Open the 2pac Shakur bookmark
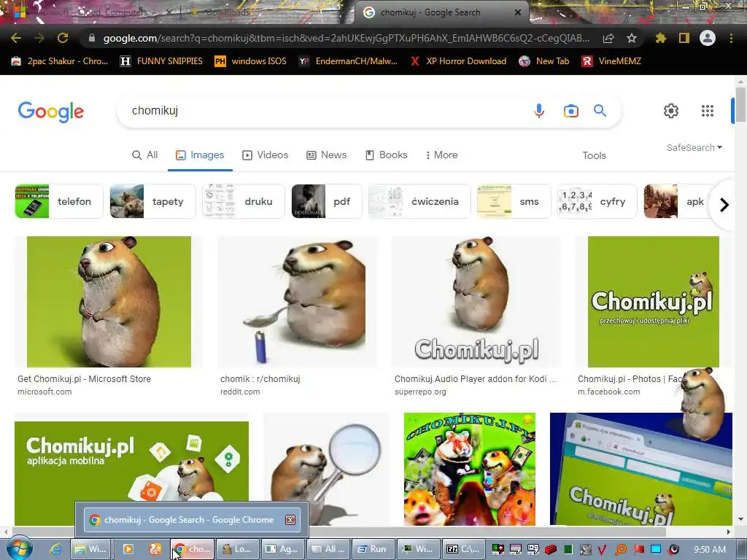This screenshot has width=747, height=560. click(60, 61)
